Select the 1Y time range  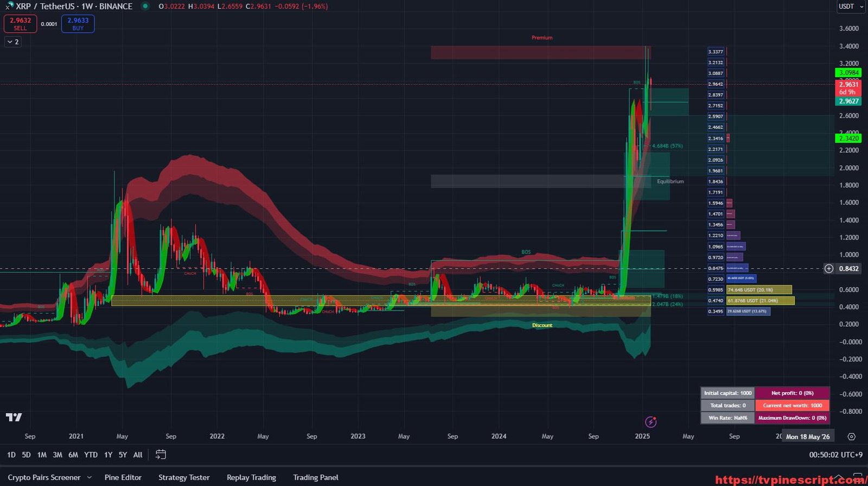tap(108, 455)
